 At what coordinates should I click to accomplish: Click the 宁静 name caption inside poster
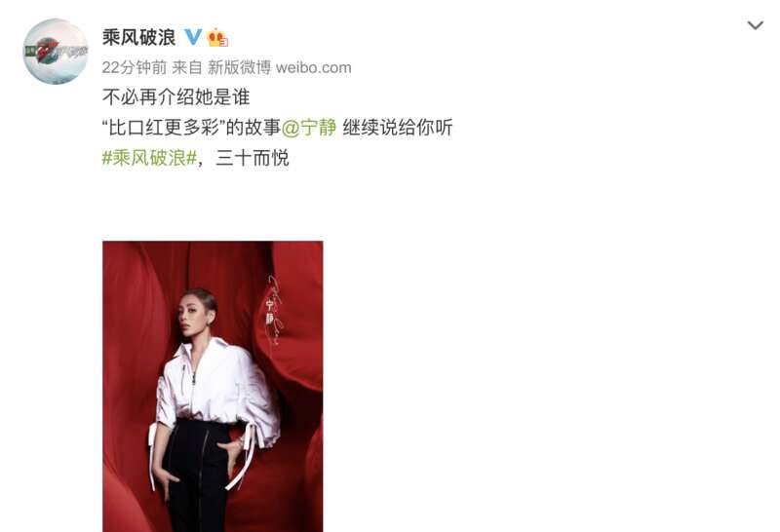click(x=270, y=312)
